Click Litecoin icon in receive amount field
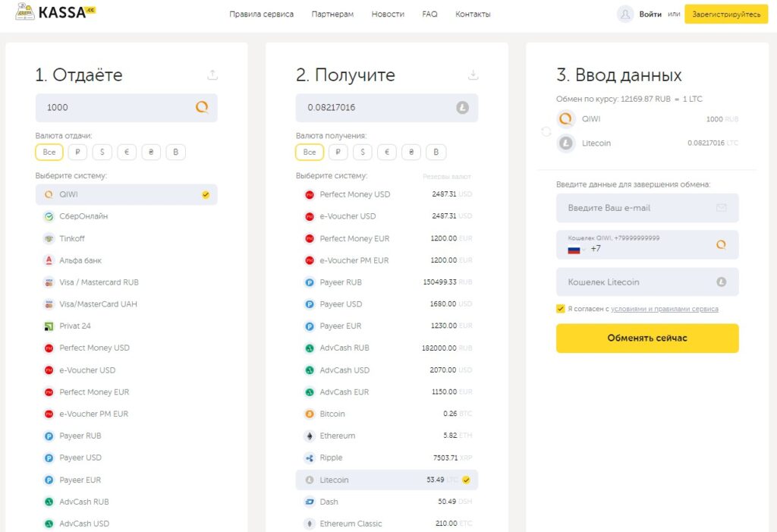777x532 pixels. pos(462,108)
